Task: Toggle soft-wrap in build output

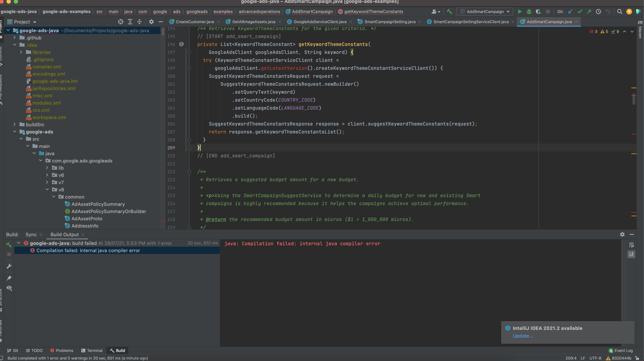Action: point(631,245)
